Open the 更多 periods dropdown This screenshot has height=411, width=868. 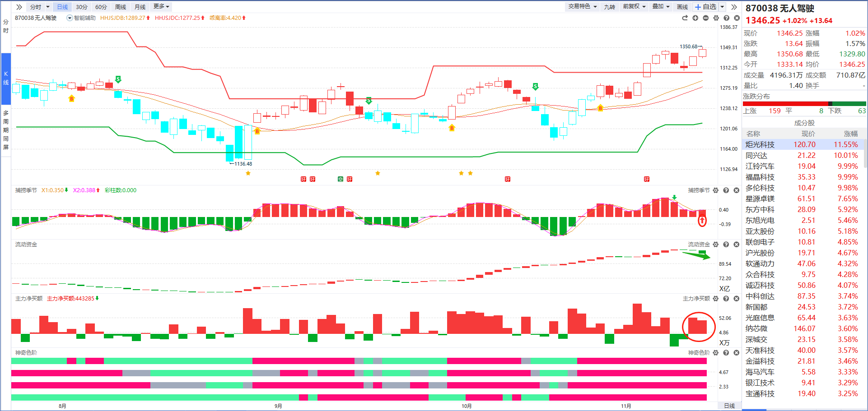pyautogui.click(x=161, y=6)
